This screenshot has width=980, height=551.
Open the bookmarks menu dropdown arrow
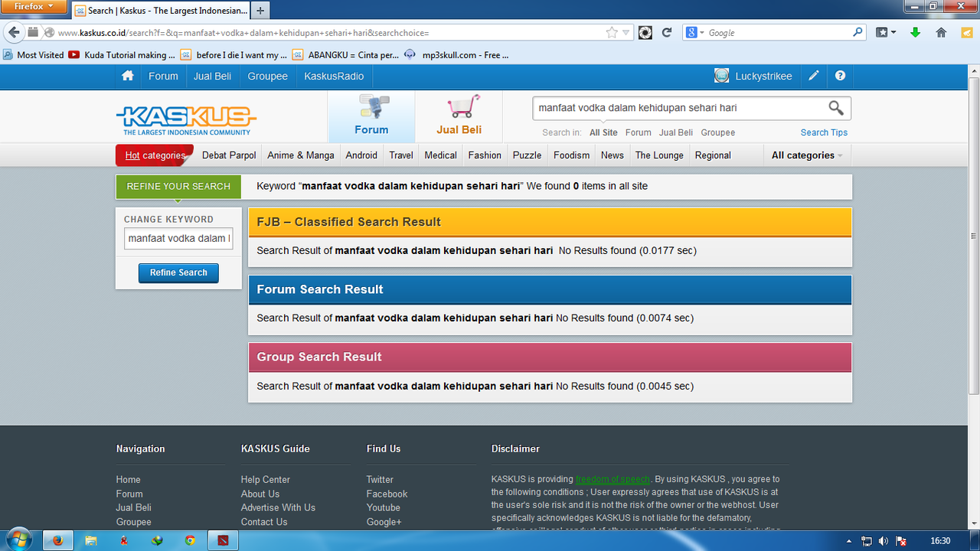click(886, 32)
